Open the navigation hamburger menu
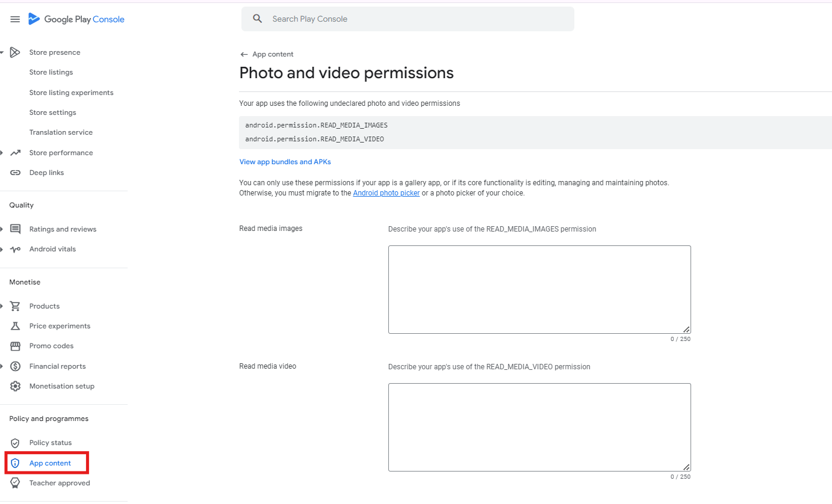Screen dimensions: 832x504 tap(15, 19)
